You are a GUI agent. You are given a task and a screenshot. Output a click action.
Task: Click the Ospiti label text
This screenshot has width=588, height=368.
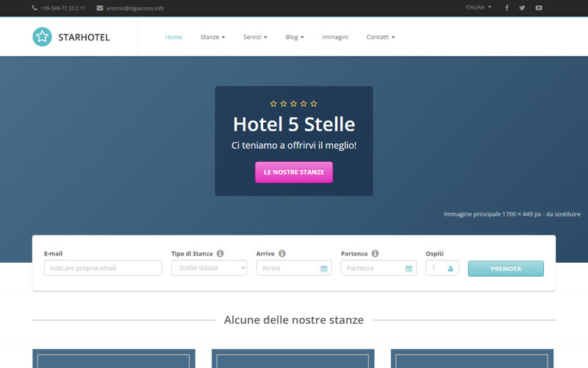click(434, 253)
